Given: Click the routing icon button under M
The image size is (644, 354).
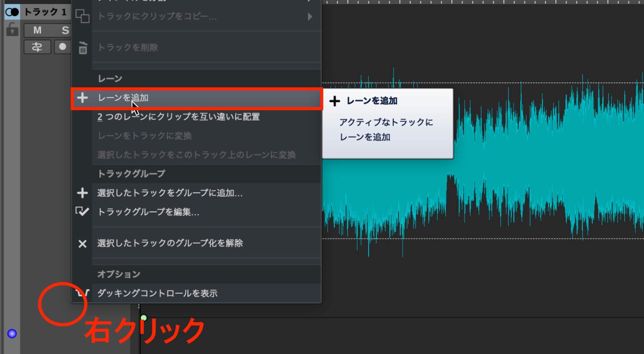Looking at the screenshot, I should coord(37,47).
